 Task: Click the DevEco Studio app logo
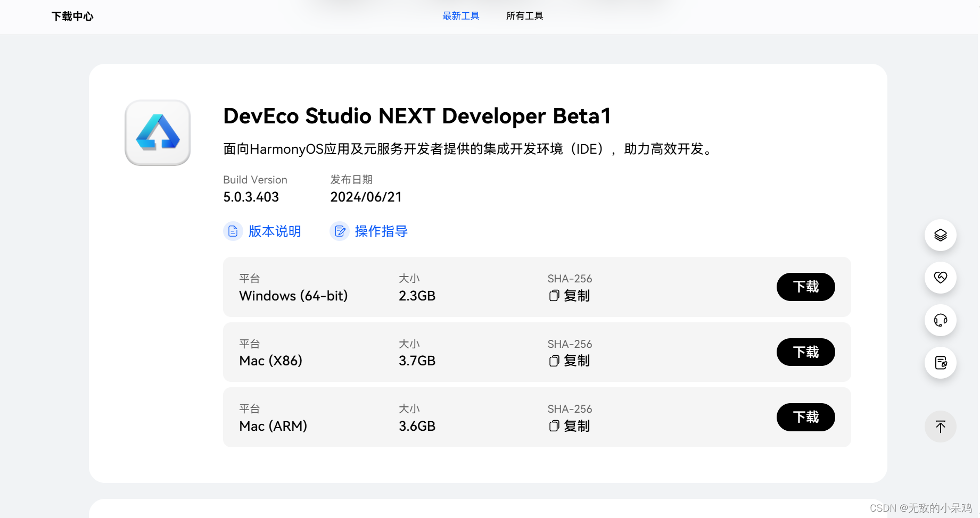click(x=158, y=132)
